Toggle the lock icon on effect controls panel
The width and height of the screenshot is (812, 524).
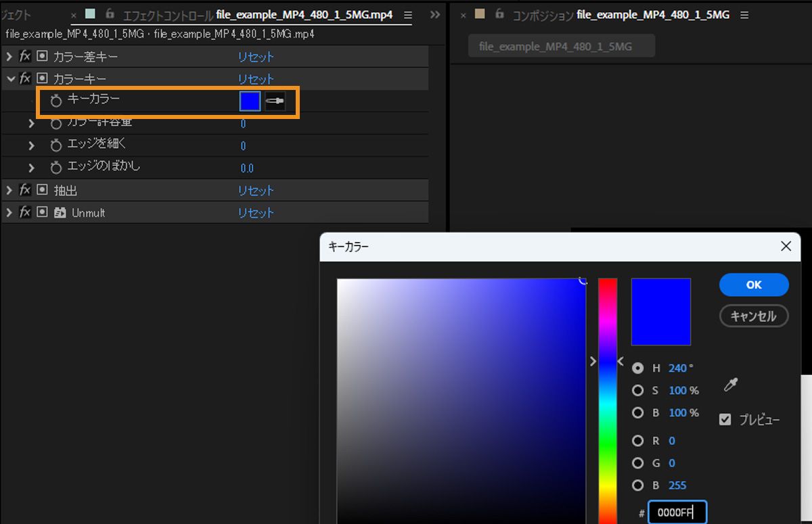tap(110, 14)
